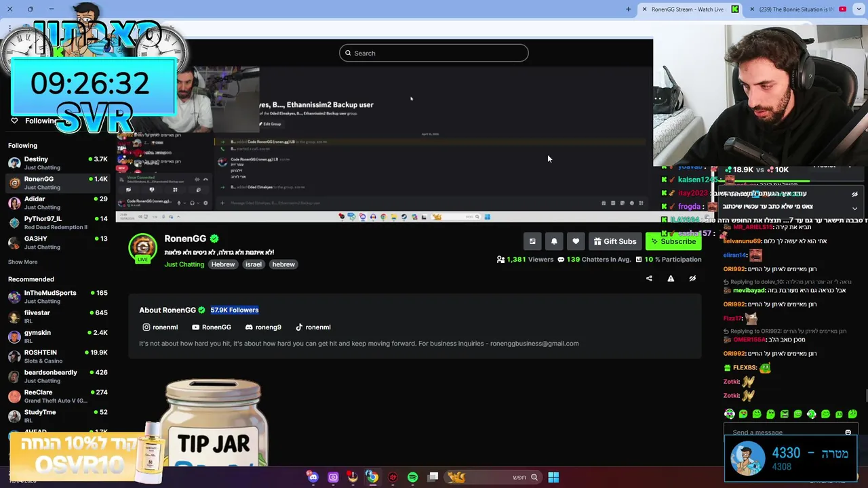Click the TIP JAR image
The image size is (868, 488).
click(214, 424)
